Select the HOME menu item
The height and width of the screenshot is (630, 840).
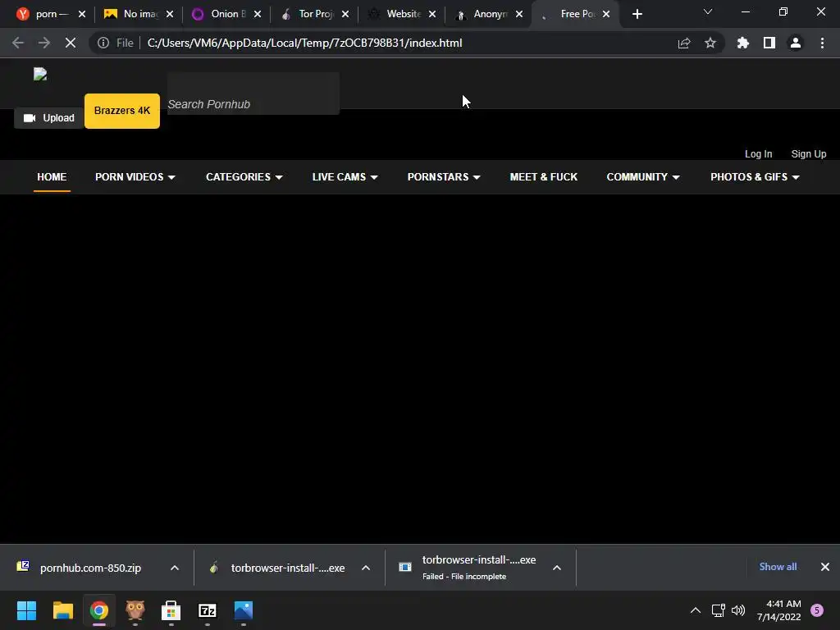coord(52,177)
